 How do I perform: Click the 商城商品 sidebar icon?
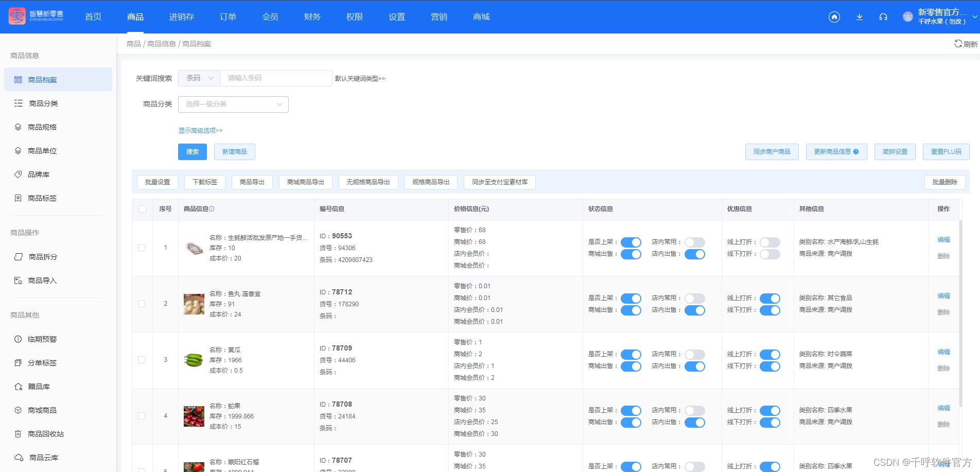[x=18, y=410]
